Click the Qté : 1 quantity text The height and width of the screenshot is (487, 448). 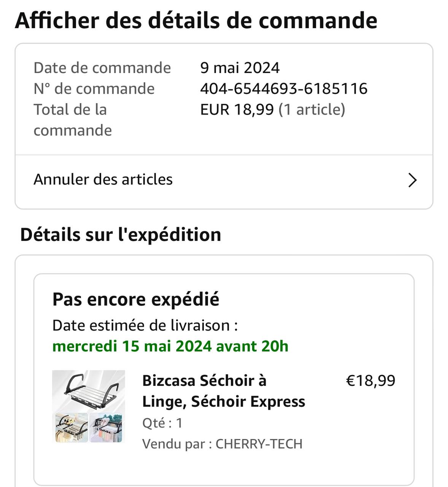(162, 423)
